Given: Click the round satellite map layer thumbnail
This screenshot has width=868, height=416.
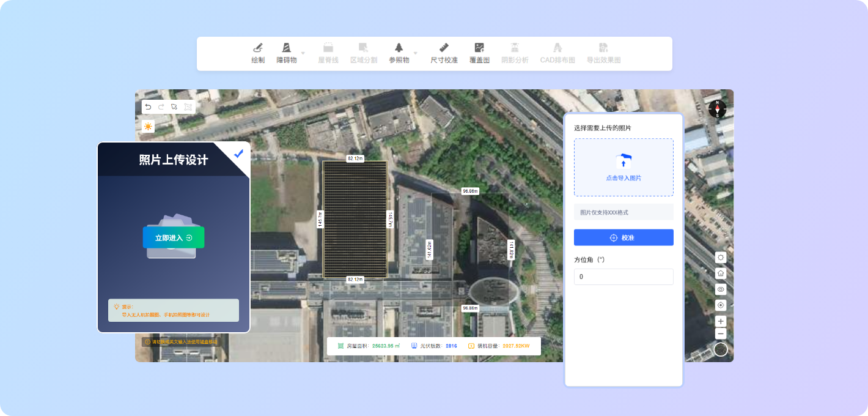Looking at the screenshot, I should (x=721, y=349).
